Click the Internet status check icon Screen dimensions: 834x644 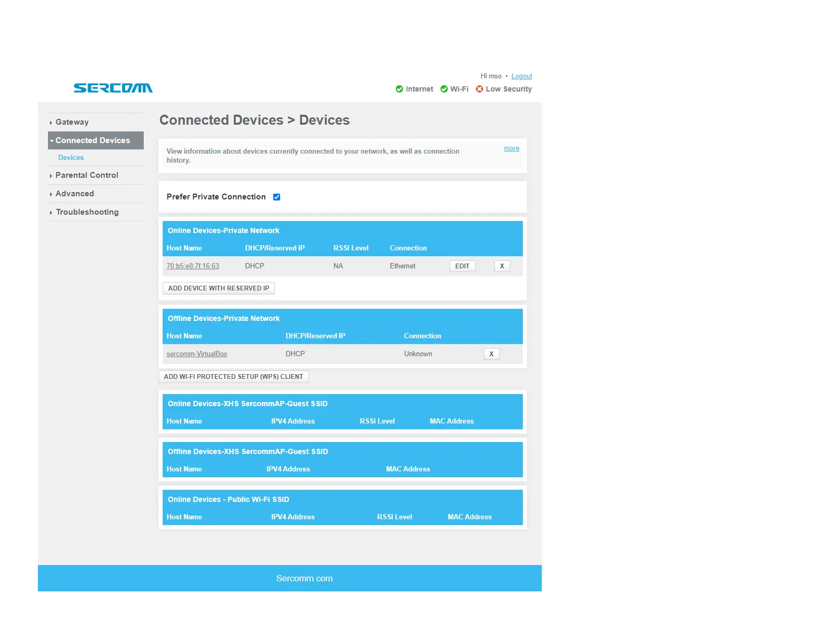(399, 89)
